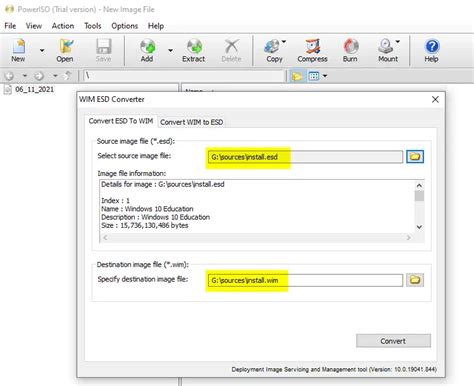Click the Mount toolbar icon

point(388,50)
